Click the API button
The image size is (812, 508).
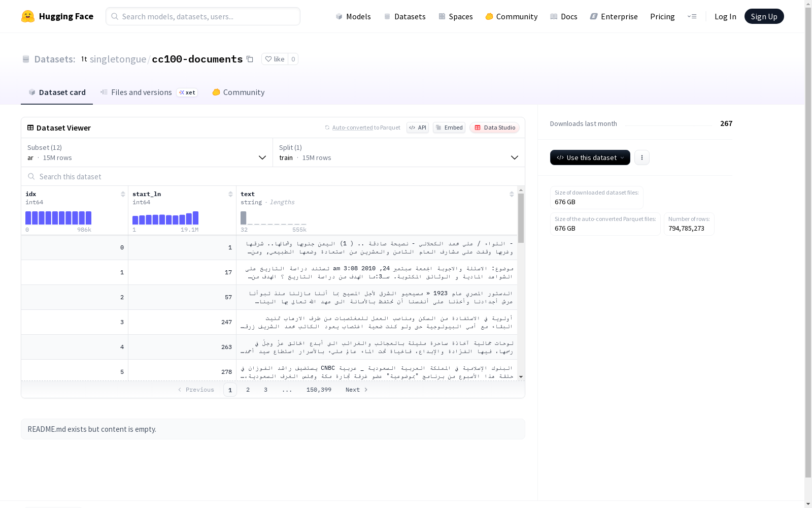[418, 128]
